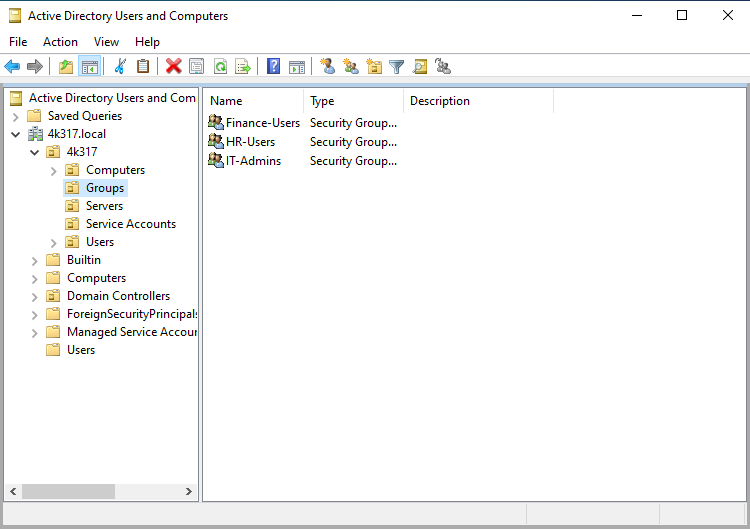Open Help with the blue question mark
The height and width of the screenshot is (529, 750).
point(274,66)
